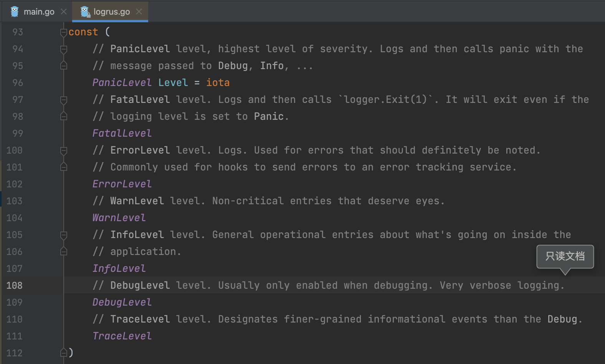This screenshot has height=364, width=605.
Task: Click the Level type on line 96
Action: click(173, 83)
